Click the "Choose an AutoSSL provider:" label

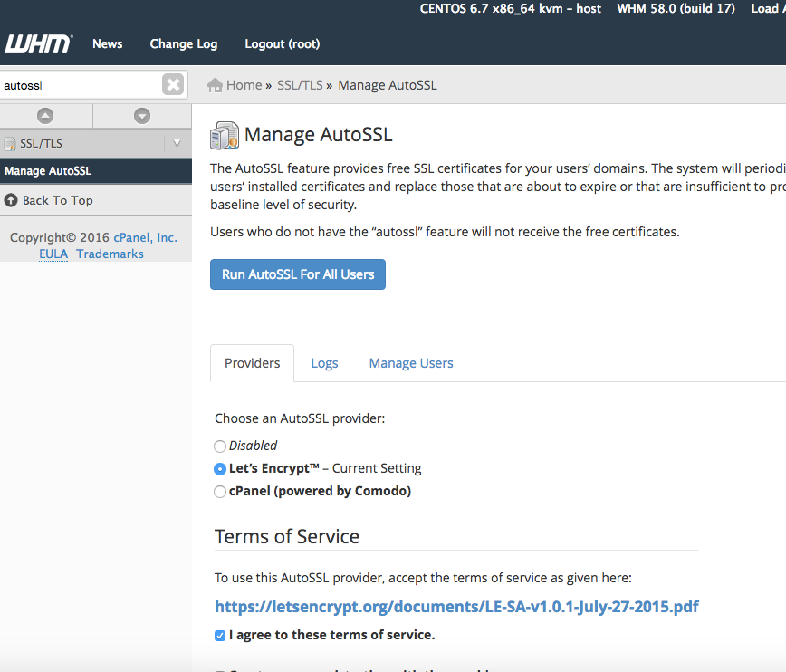pos(300,418)
